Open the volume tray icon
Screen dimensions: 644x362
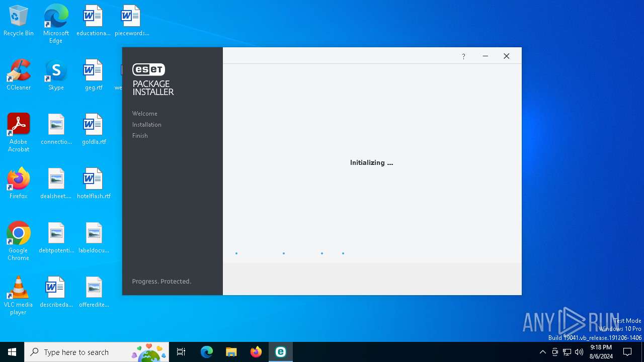pyautogui.click(x=579, y=352)
